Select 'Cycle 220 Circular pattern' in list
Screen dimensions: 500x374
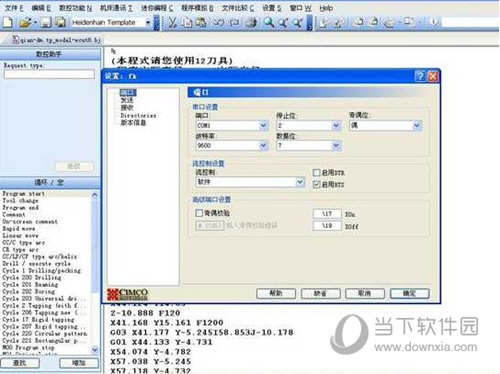click(x=45, y=333)
